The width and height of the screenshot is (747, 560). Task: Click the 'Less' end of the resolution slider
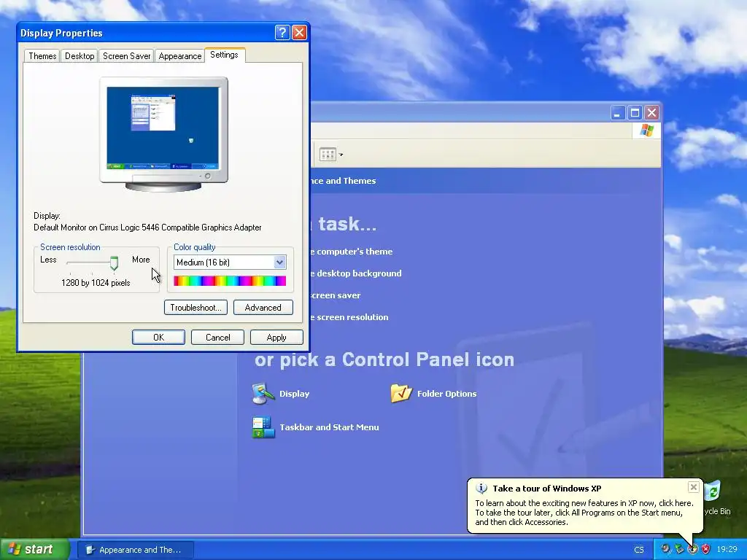pos(48,260)
